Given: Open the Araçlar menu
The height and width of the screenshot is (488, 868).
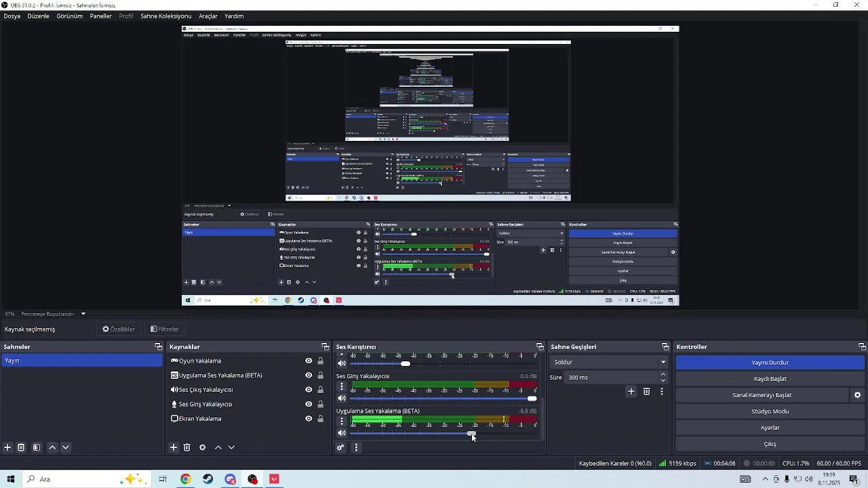Looking at the screenshot, I should click(208, 16).
